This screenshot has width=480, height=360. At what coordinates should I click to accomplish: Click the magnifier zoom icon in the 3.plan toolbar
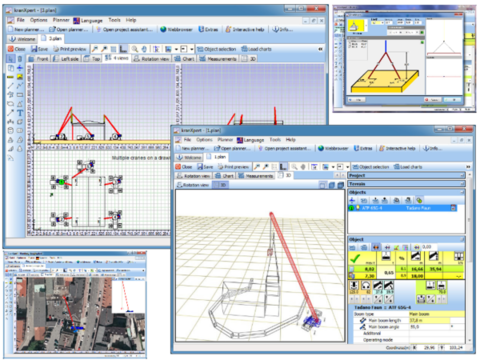point(135,49)
